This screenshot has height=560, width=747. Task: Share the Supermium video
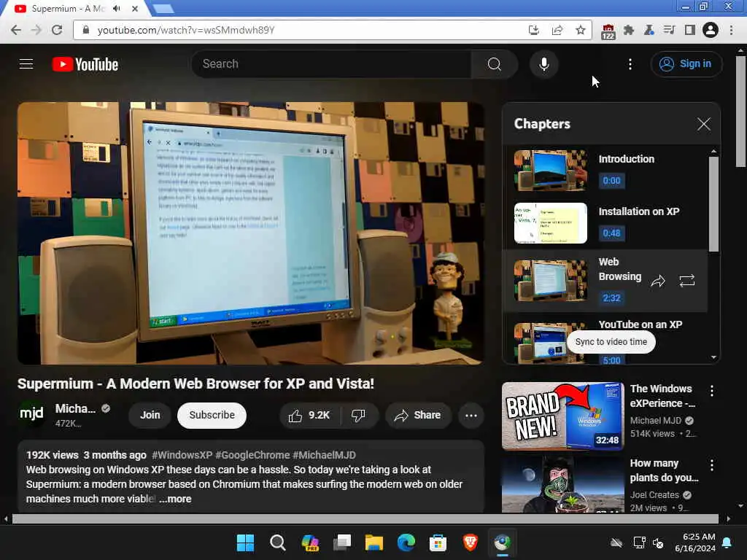(418, 415)
